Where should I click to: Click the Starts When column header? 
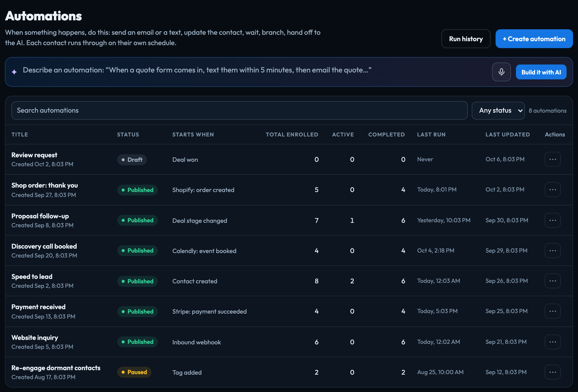click(x=193, y=134)
